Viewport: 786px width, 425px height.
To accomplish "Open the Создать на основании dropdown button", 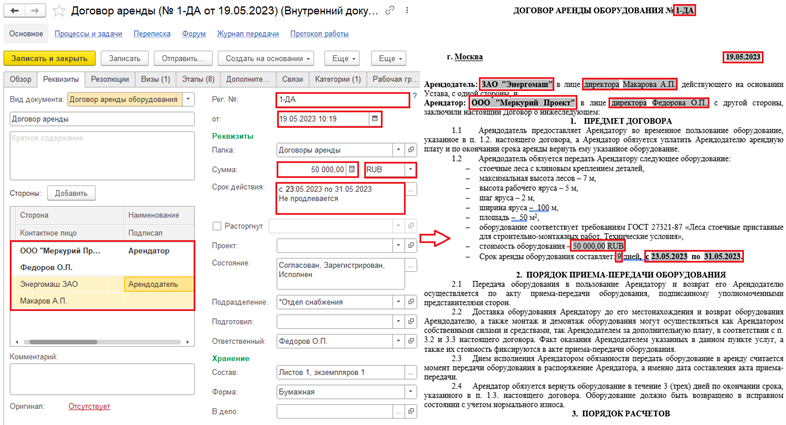I will [266, 58].
